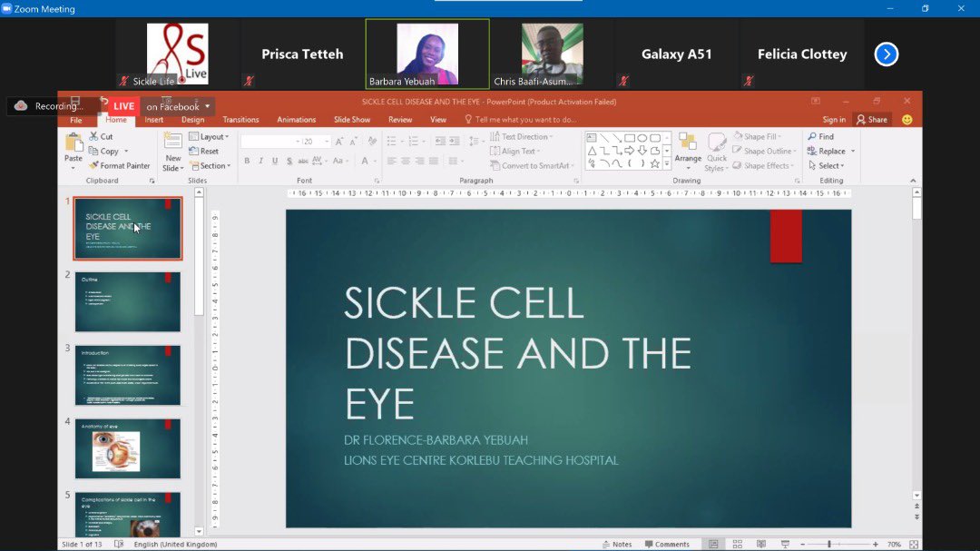
Task: Switch to the Insert tab
Action: [x=153, y=120]
